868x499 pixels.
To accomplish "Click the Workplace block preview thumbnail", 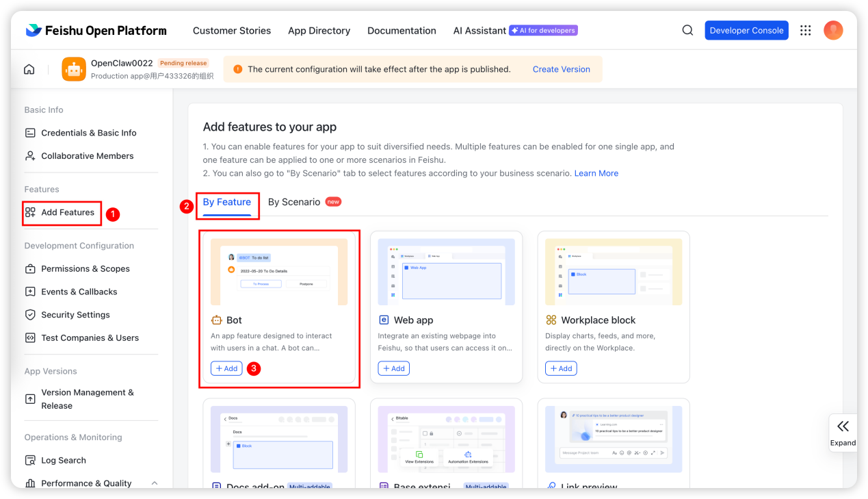I will 613,272.
